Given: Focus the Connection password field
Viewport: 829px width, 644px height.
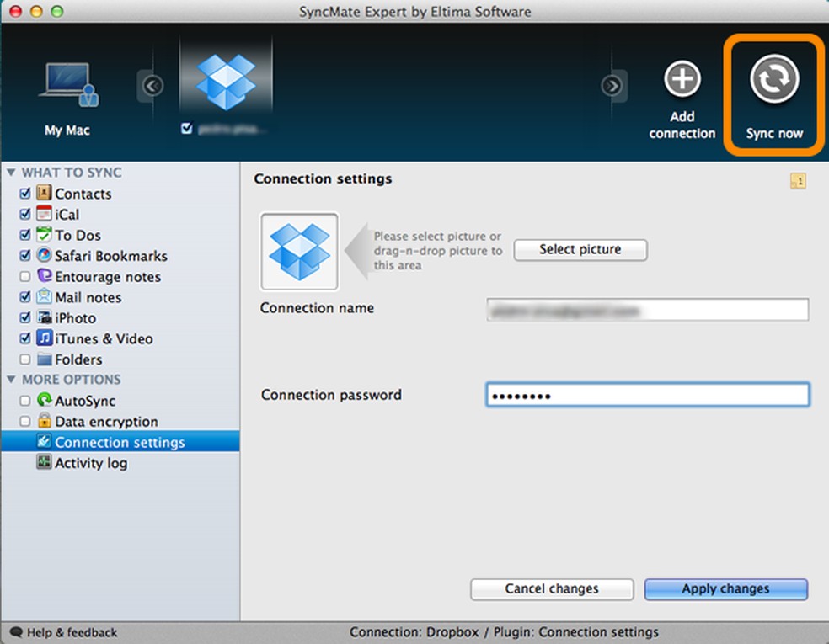Looking at the screenshot, I should [647, 395].
